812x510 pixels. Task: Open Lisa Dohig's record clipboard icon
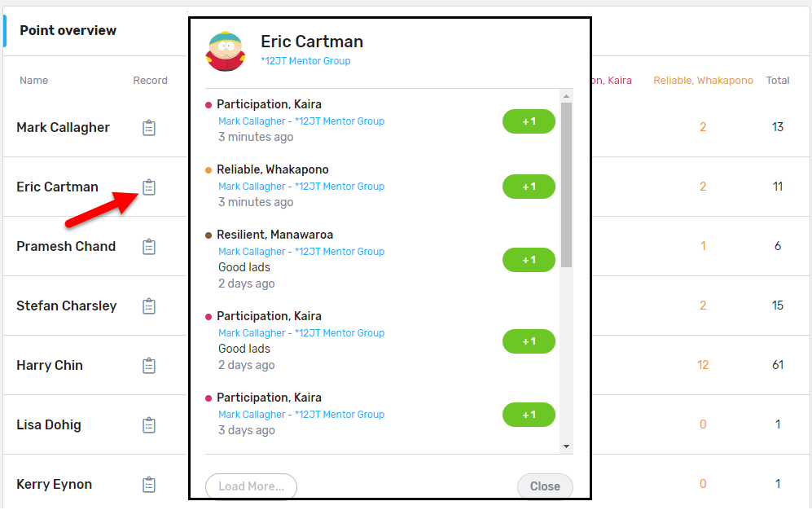[148, 425]
